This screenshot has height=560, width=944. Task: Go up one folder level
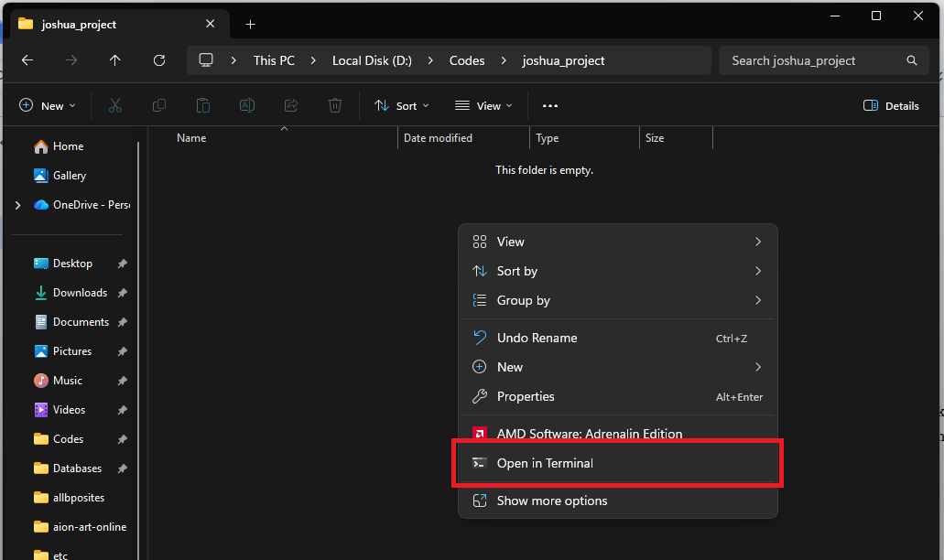pos(115,60)
